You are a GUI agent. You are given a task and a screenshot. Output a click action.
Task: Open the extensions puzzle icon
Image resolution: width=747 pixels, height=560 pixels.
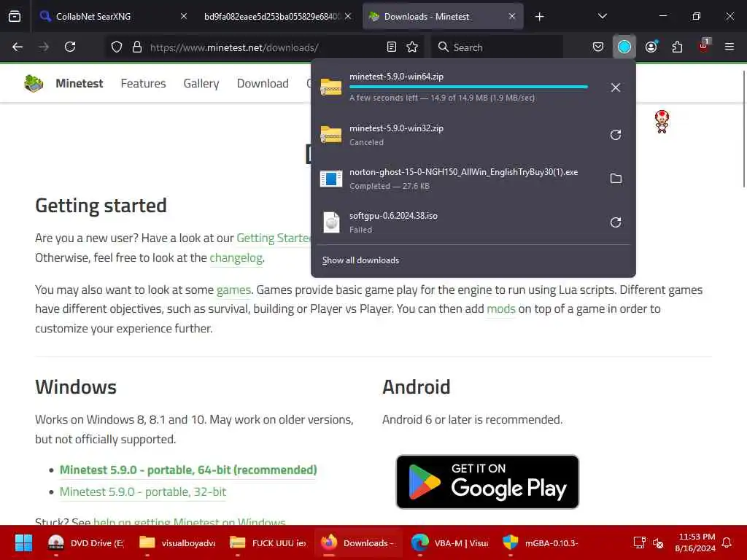[x=677, y=47]
